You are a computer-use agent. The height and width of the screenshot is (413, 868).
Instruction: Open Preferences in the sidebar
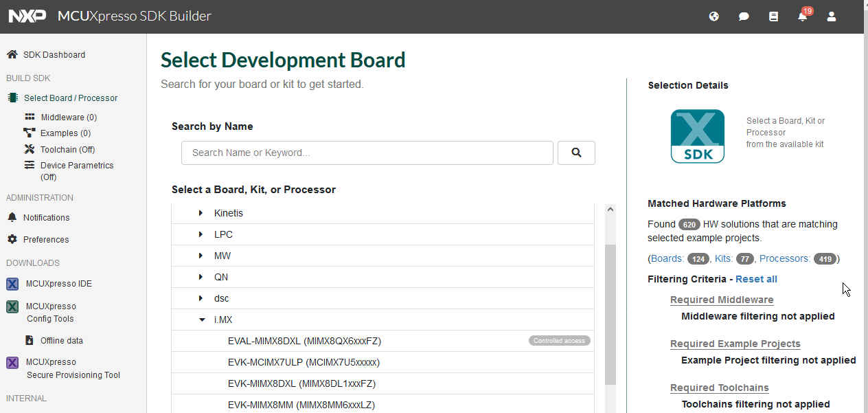click(45, 239)
